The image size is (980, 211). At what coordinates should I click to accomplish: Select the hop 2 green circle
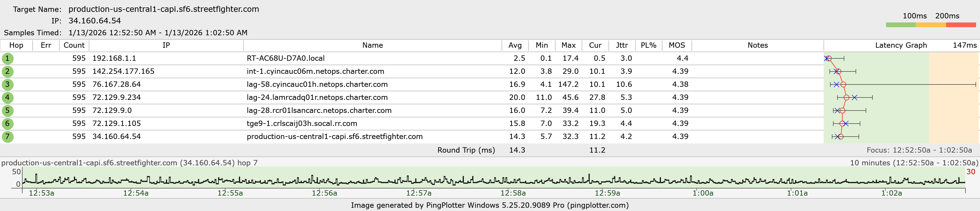tap(7, 71)
